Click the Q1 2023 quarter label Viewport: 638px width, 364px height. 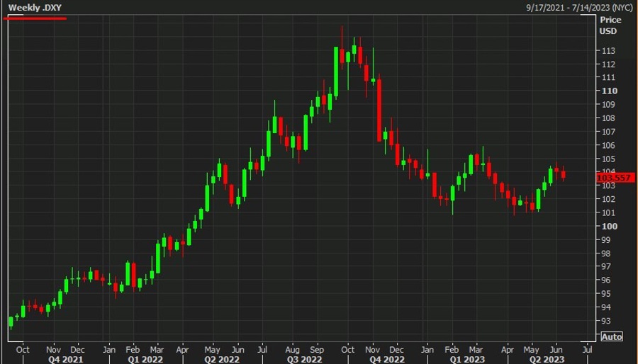pyautogui.click(x=467, y=360)
